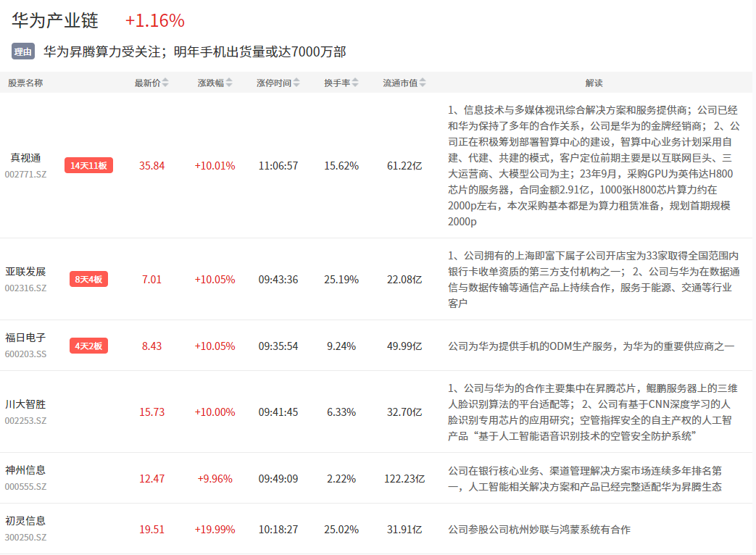756x555 pixels.
Task: Click market cap 31.91亿
Action: [404, 529]
